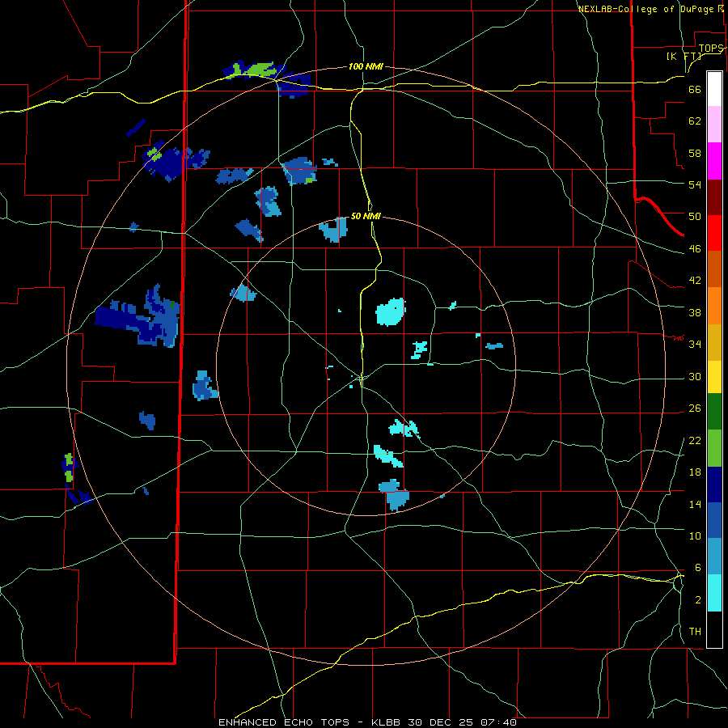Select the 50 legend value
This screenshot has width=728, height=728.
(695, 217)
